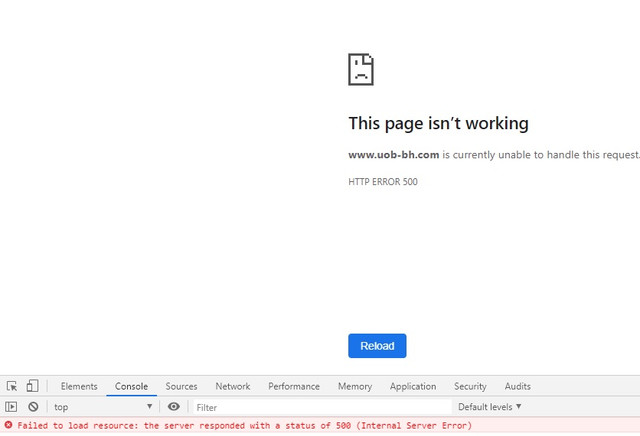The width and height of the screenshot is (640, 436).
Task: Open the Performance tab
Action: coord(294,386)
